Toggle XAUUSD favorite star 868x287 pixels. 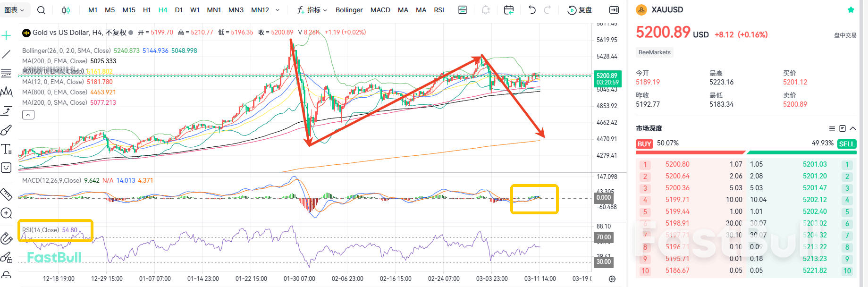[x=851, y=10]
